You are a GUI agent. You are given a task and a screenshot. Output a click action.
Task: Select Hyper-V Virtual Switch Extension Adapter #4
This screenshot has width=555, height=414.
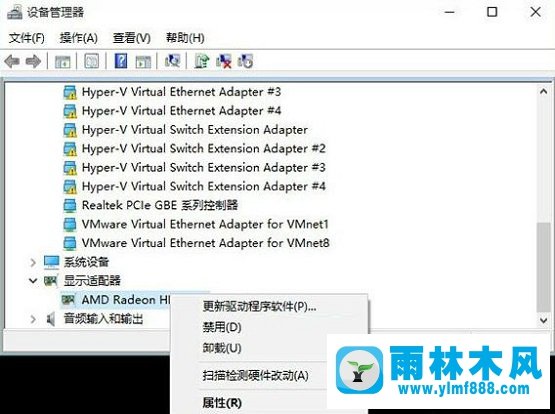point(204,186)
